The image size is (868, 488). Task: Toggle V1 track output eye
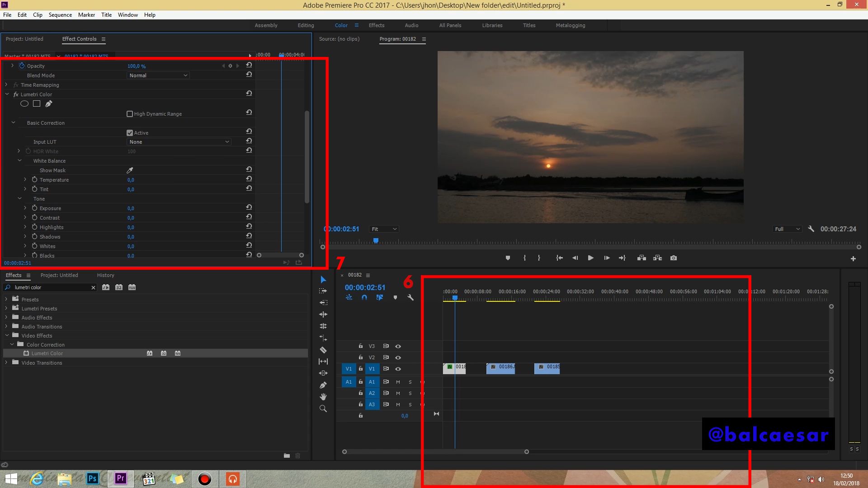[x=398, y=369]
